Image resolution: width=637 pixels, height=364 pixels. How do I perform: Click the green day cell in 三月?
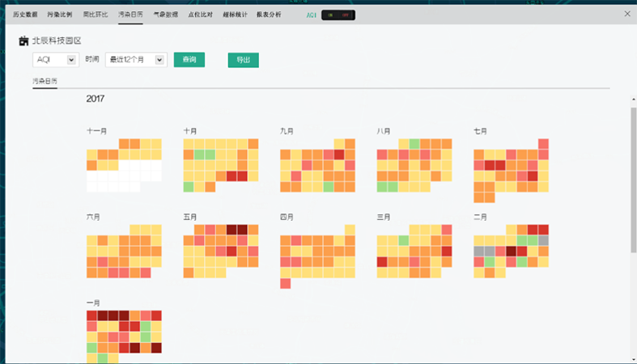pyautogui.click(x=403, y=240)
